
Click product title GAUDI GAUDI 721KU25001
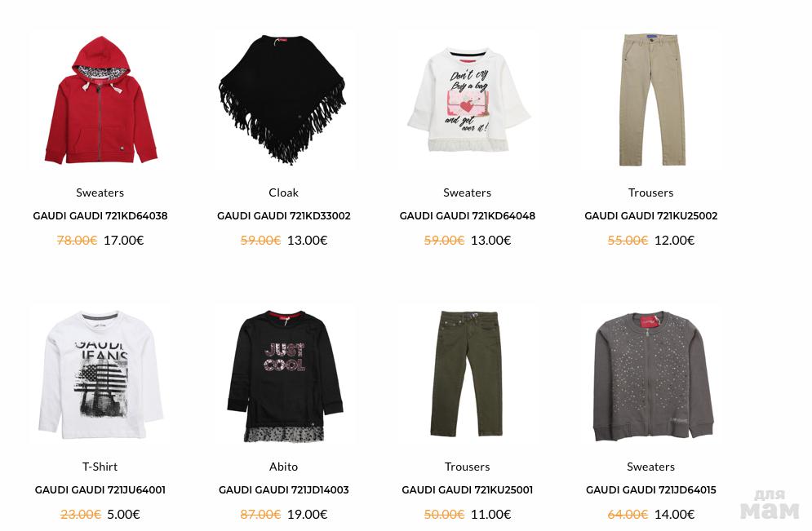[x=467, y=489]
